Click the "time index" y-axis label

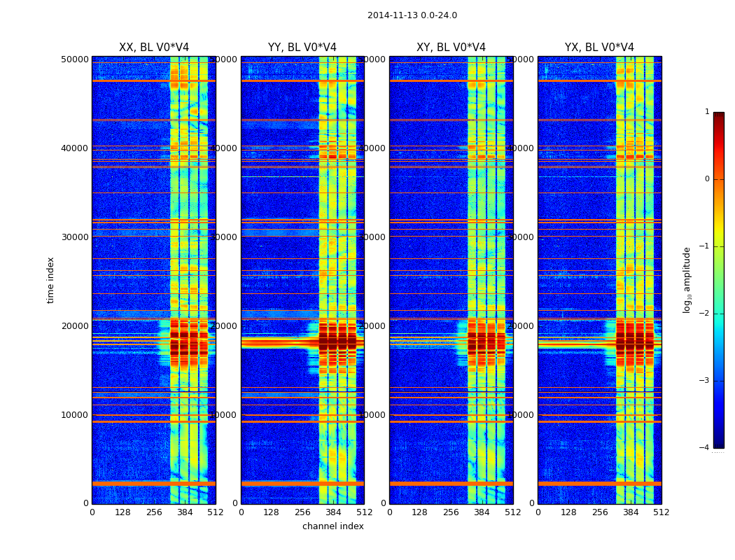(x=51, y=280)
